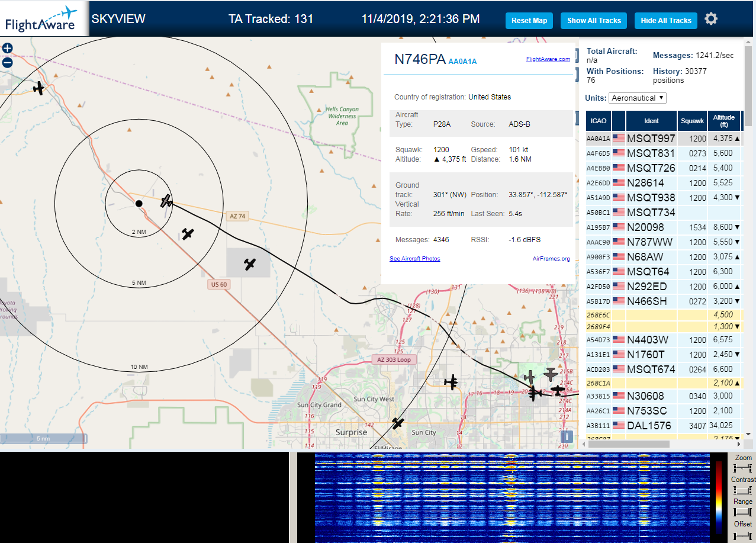Select the MSQT64 row
The width and height of the screenshot is (756, 543).
coord(663,272)
